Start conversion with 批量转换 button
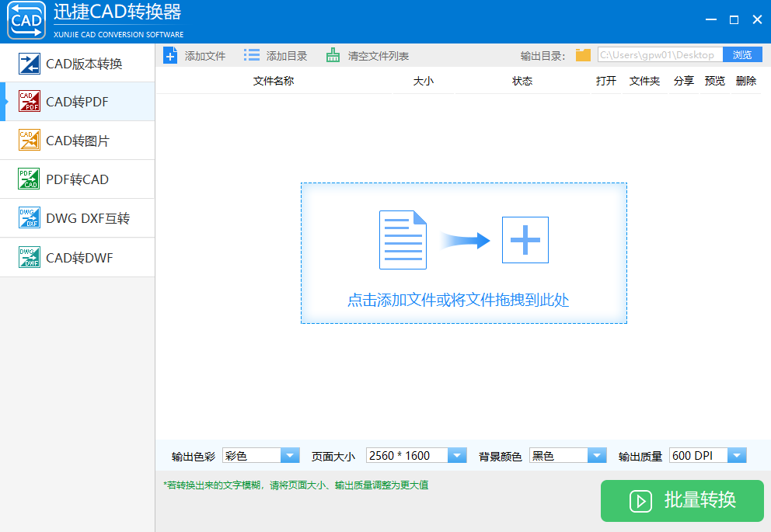The width and height of the screenshot is (771, 532). pos(683,501)
